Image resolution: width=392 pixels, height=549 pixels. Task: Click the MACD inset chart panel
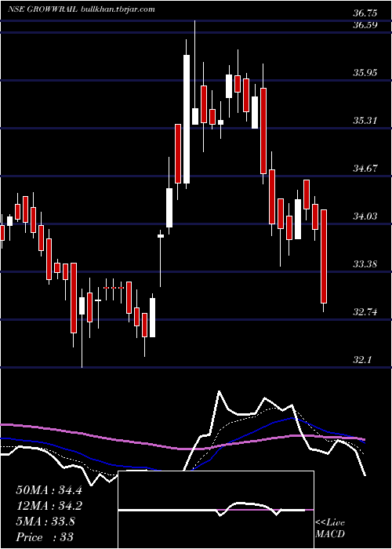216,510
